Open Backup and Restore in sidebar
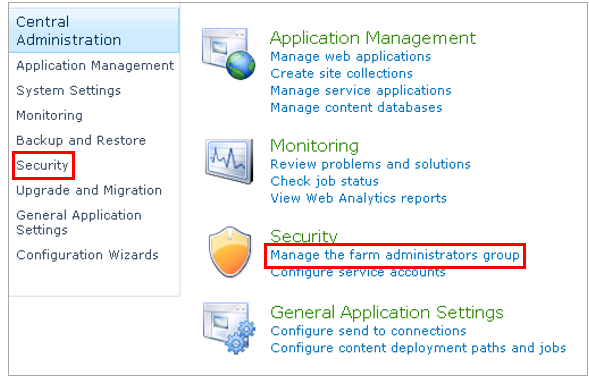 coord(81,140)
